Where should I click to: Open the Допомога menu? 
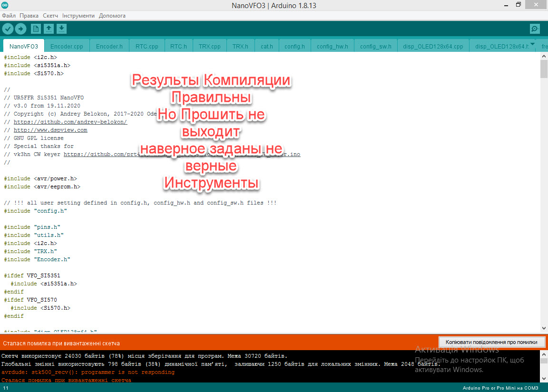(x=112, y=16)
